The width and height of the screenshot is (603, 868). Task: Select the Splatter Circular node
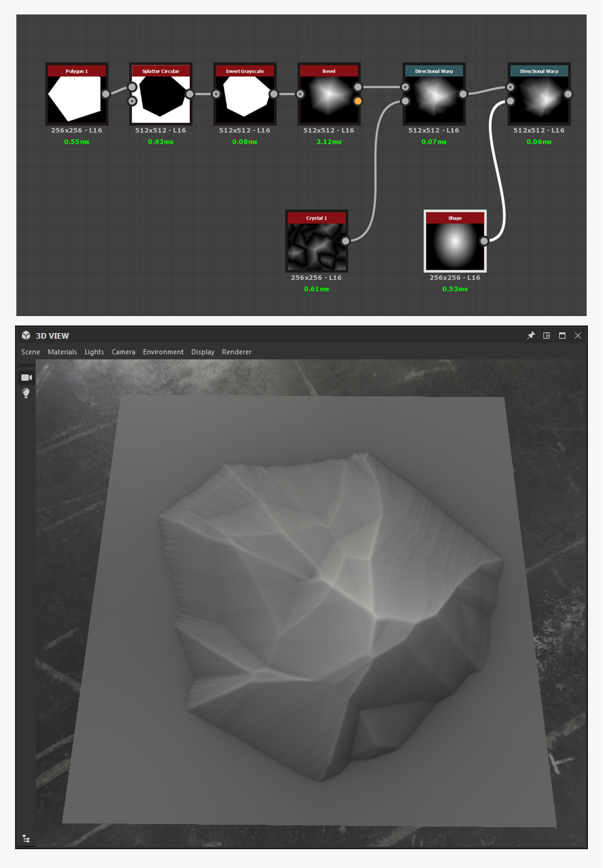point(160,94)
